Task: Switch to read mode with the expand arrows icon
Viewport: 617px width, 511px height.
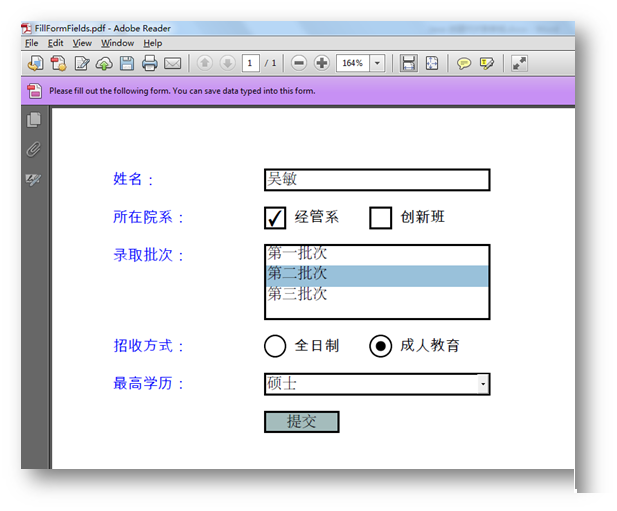Action: (519, 63)
